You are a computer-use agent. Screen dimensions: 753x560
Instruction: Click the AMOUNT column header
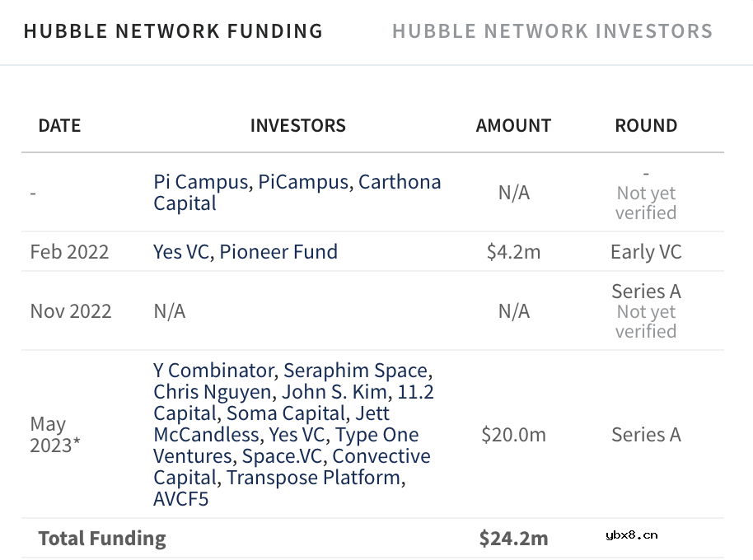coord(513,126)
